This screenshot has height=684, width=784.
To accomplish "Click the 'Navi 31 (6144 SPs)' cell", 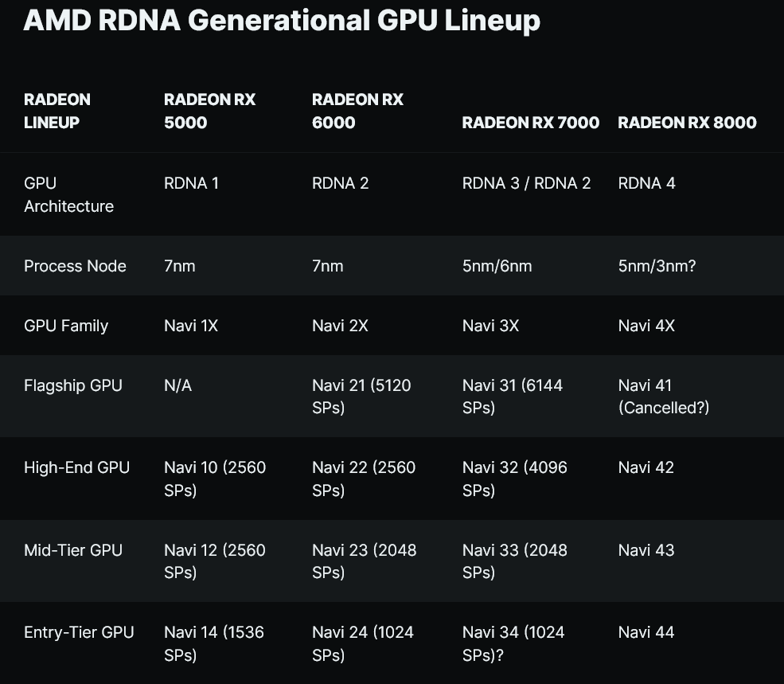I will point(513,397).
